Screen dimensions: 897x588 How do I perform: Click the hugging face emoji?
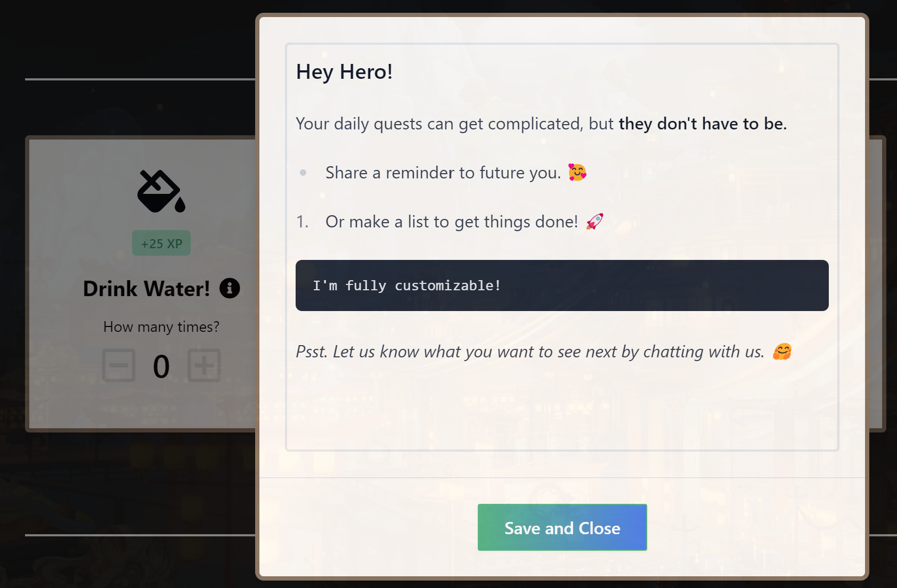[782, 352]
